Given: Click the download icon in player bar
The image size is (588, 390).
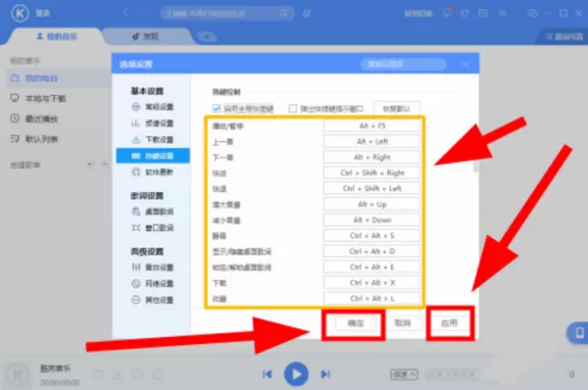Looking at the screenshot, I should (x=118, y=374).
